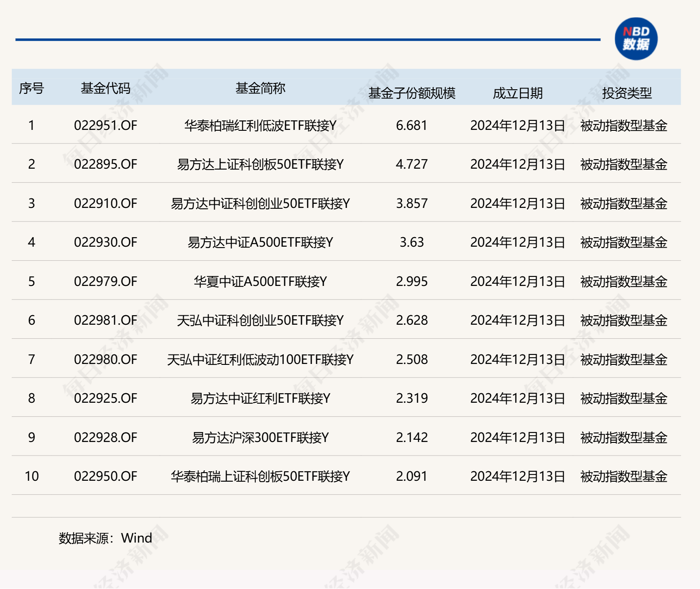Click scale value 2.508
Viewport: 700px width, 589px height.
pos(412,359)
